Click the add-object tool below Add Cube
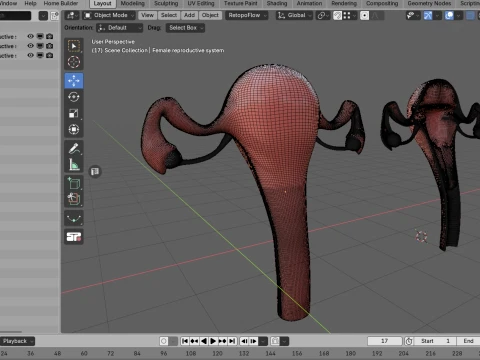This screenshot has width=480, height=360. coord(74,199)
